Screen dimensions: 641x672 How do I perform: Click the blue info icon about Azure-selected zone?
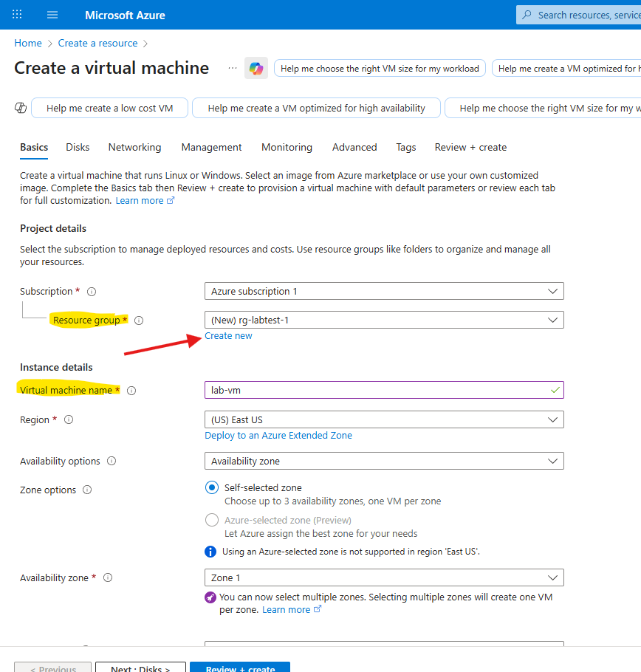pyautogui.click(x=210, y=552)
